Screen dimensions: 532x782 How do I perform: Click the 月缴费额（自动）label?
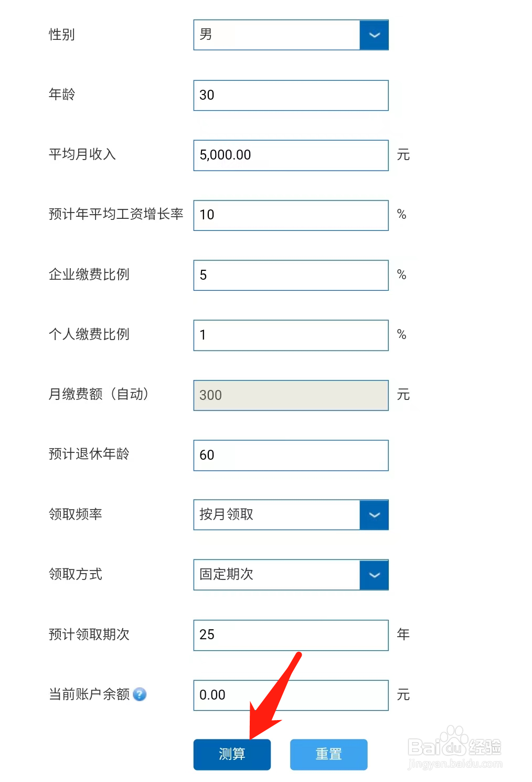click(99, 394)
